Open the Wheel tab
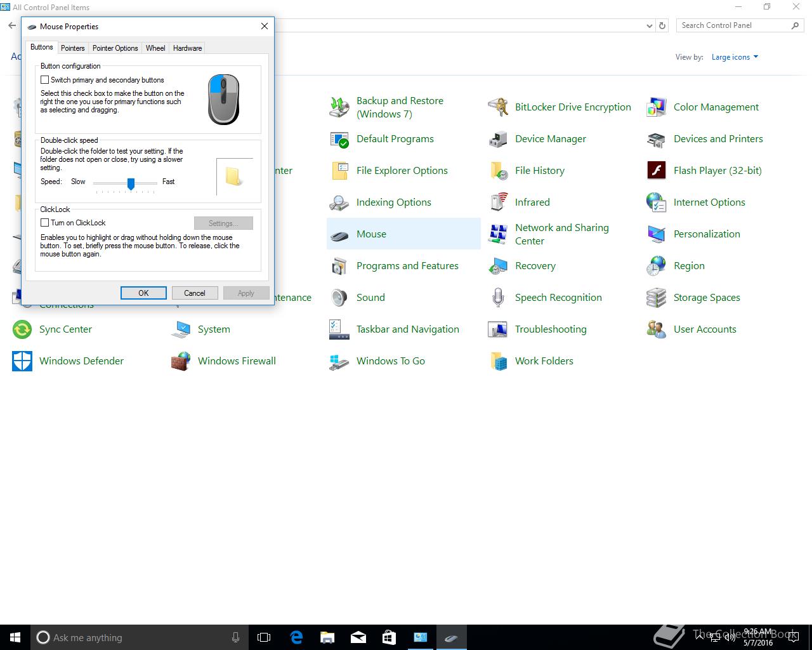 [155, 48]
